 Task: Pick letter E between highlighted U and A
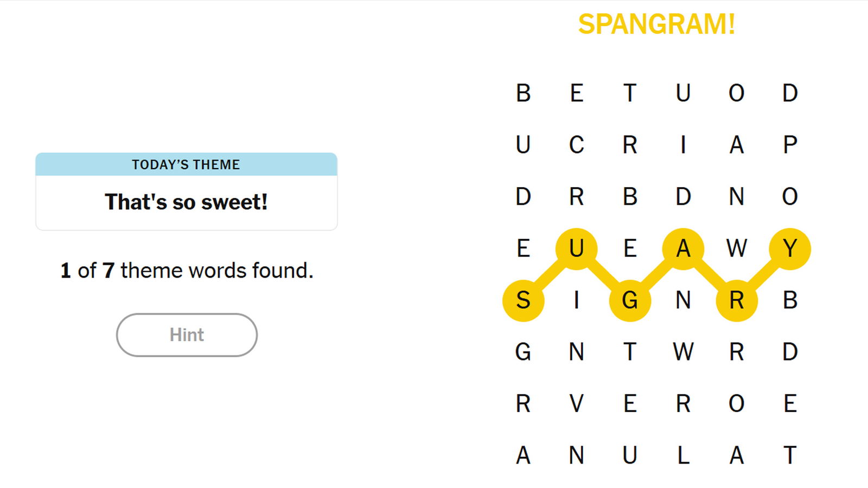coord(629,249)
